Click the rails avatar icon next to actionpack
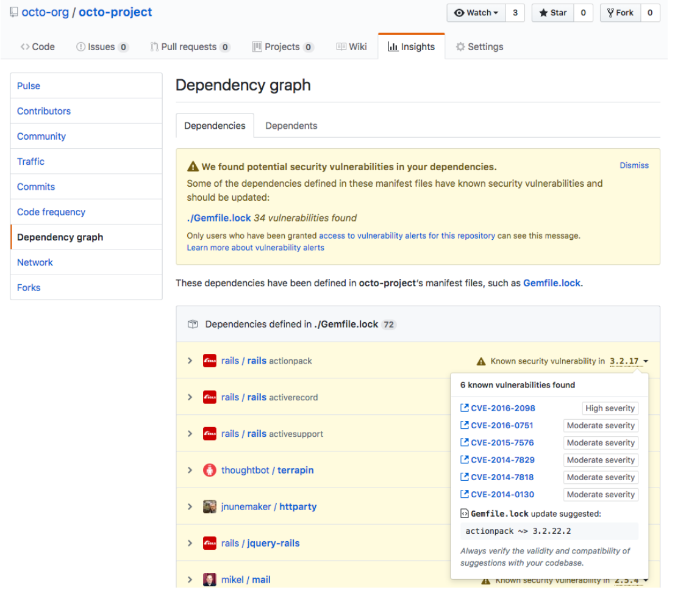Viewport: 700px width, 601px height. click(x=209, y=361)
